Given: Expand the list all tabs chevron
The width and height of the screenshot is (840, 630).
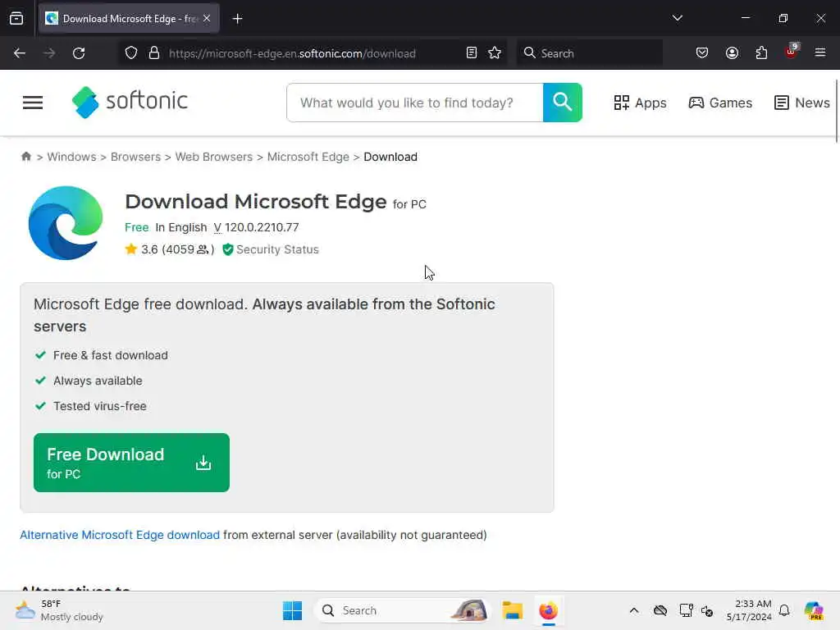Looking at the screenshot, I should [677, 18].
